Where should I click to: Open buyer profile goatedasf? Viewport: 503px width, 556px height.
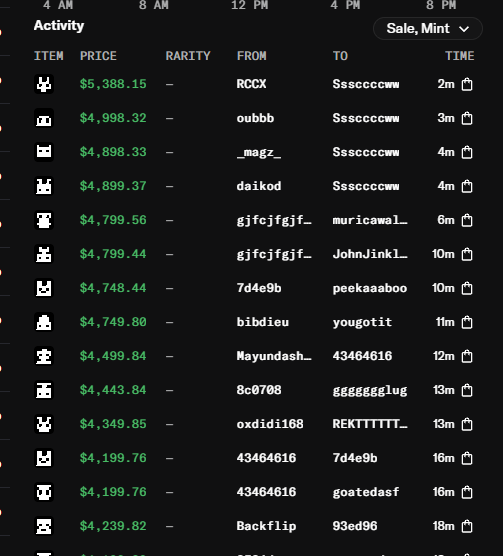[366, 492]
